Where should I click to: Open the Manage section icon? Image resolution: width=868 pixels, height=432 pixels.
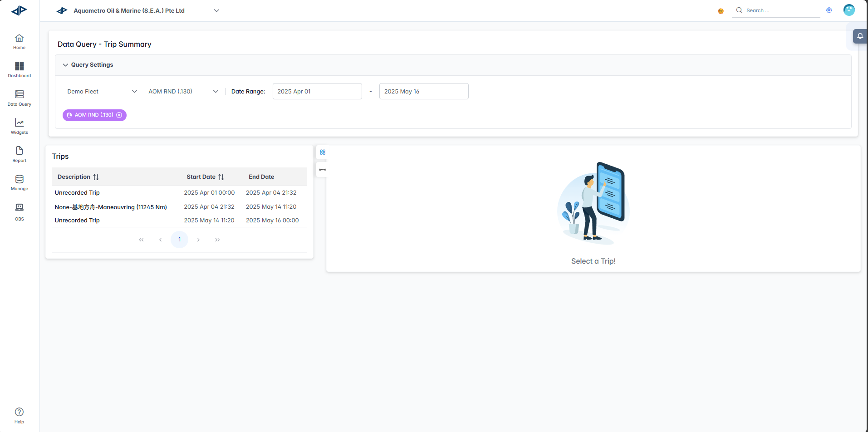click(19, 182)
